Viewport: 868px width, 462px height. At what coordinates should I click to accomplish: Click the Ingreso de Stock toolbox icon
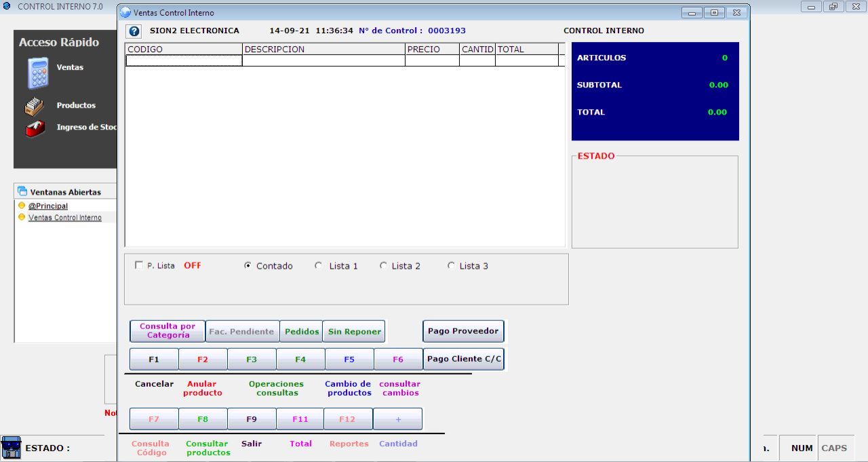click(35, 128)
